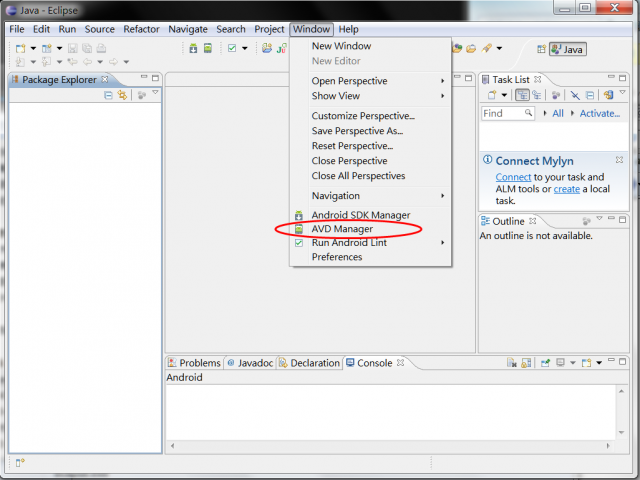Click the Open Type toolbar icon
The height and width of the screenshot is (480, 640).
pos(267,49)
